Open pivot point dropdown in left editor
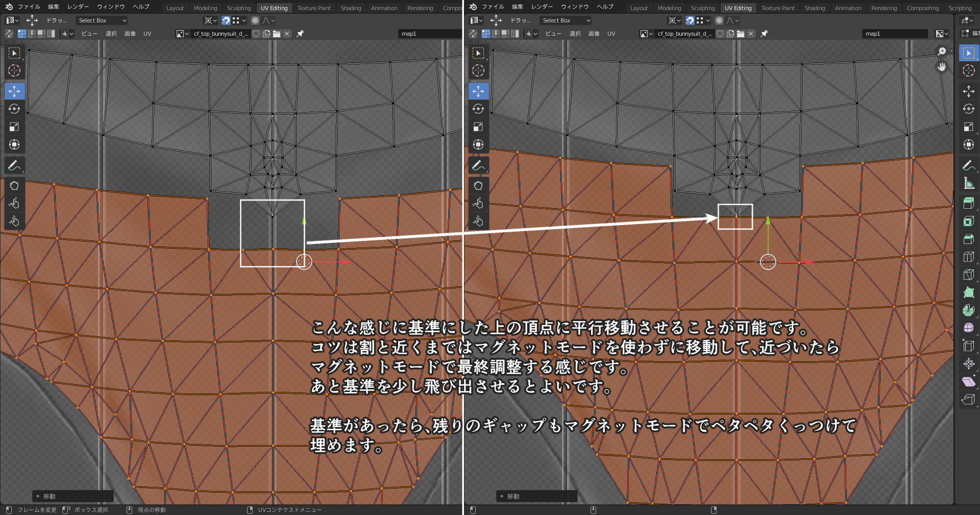This screenshot has height=515, width=980. point(210,20)
